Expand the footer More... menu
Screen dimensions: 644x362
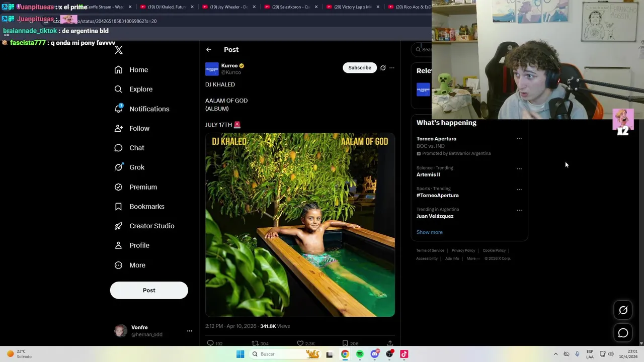point(473,258)
